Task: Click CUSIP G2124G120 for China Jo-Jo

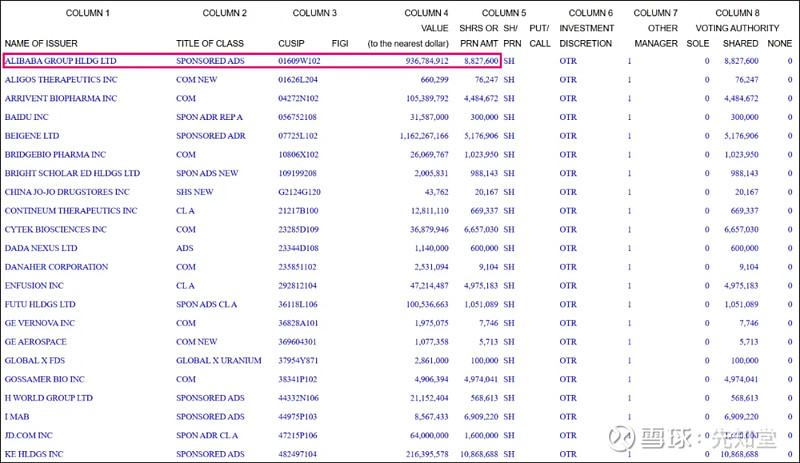Action: tap(299, 192)
